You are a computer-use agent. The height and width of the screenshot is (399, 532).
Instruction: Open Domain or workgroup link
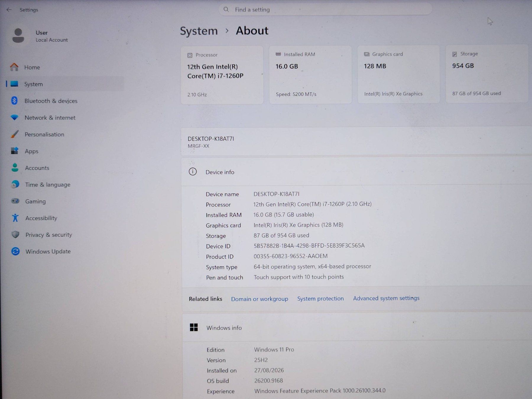[x=259, y=299]
